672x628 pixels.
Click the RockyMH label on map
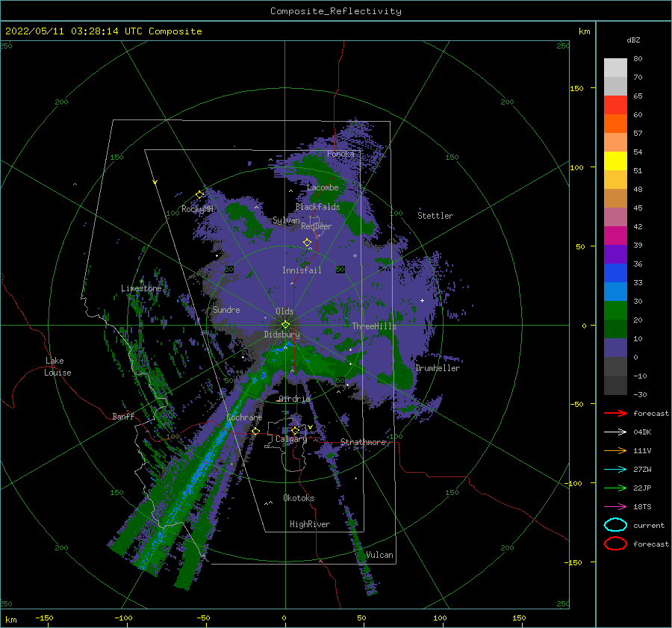pyautogui.click(x=197, y=209)
